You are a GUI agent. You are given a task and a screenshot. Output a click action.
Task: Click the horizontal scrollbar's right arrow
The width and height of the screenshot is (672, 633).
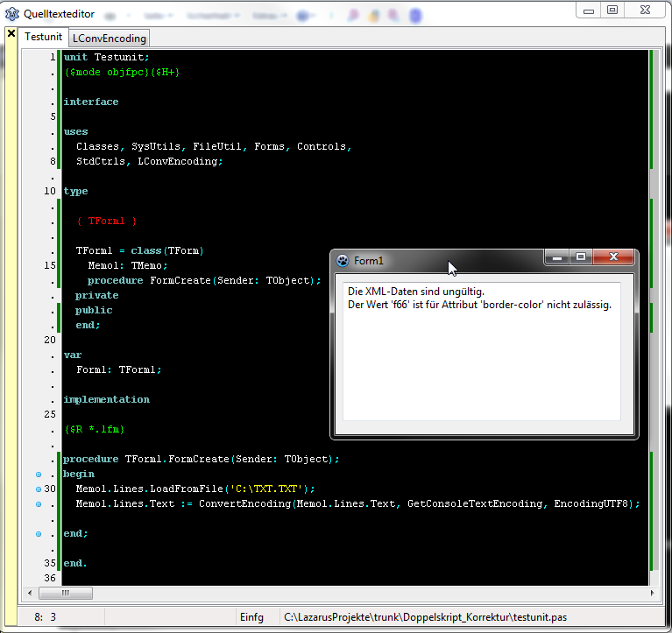tap(650, 593)
